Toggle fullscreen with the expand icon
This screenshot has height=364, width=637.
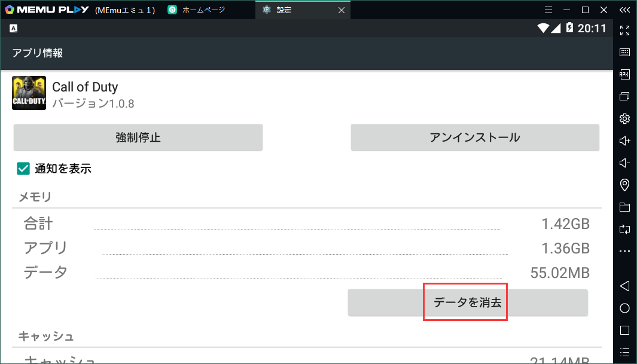(624, 30)
